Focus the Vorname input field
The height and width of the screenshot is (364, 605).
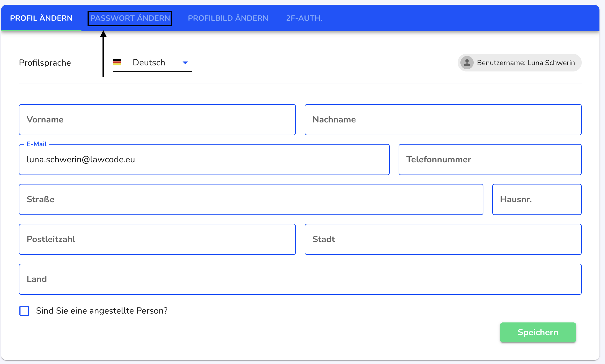point(157,120)
